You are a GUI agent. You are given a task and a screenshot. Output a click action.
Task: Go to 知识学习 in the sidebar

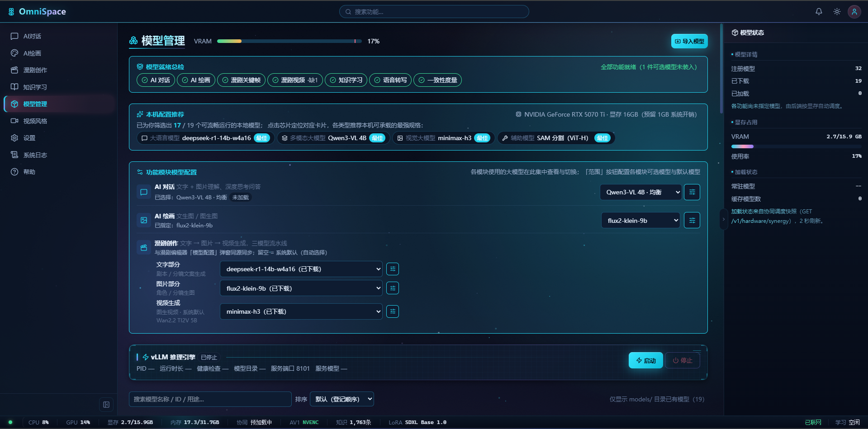pos(35,87)
